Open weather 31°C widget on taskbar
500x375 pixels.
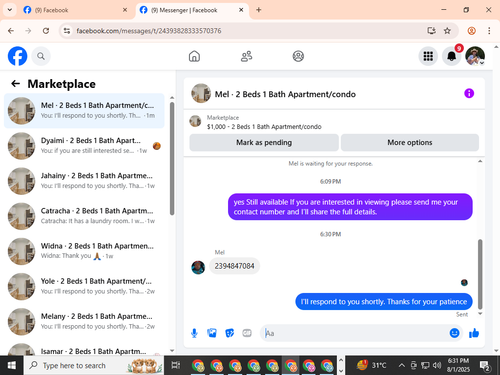coord(372,365)
